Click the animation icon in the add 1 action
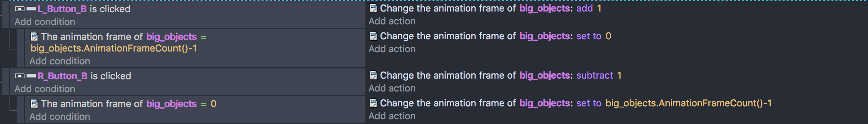 [373, 8]
